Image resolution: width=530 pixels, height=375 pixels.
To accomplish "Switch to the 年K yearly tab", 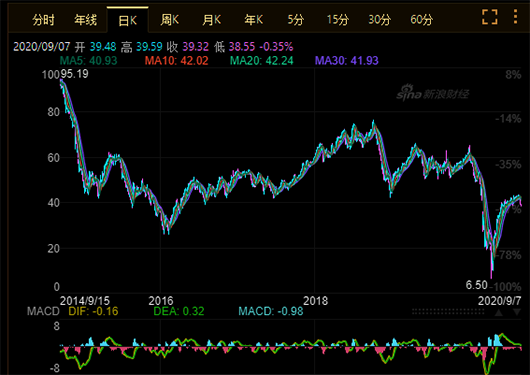I will 254,20.
